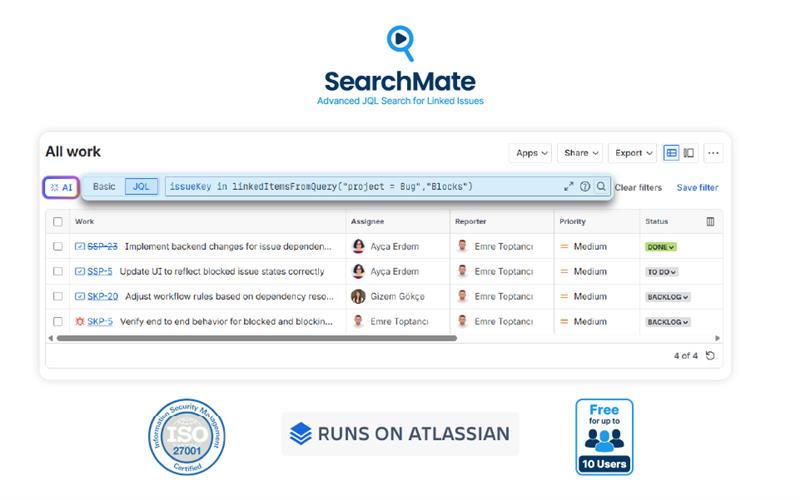Click the '4 of 4' results count

tap(686, 356)
